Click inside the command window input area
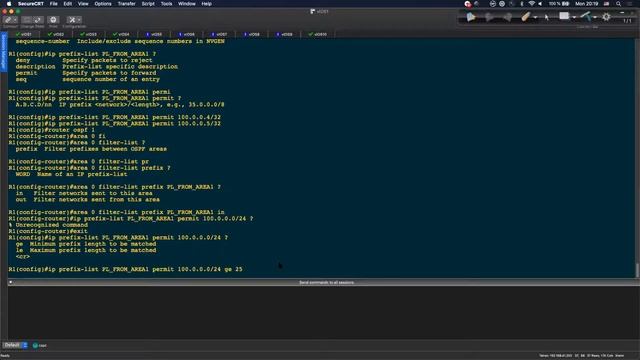Viewport: 640px width, 360px height. (323, 312)
